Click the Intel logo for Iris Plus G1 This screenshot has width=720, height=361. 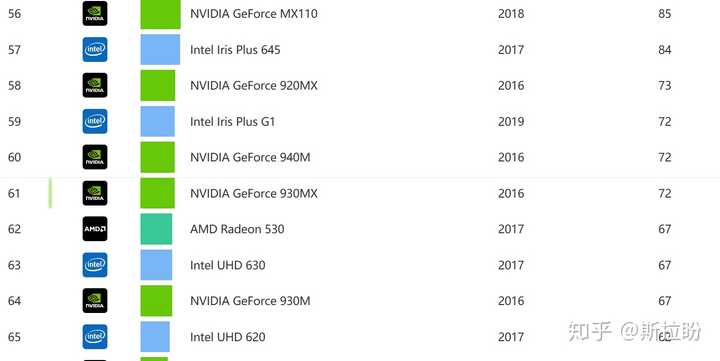pos(95,121)
